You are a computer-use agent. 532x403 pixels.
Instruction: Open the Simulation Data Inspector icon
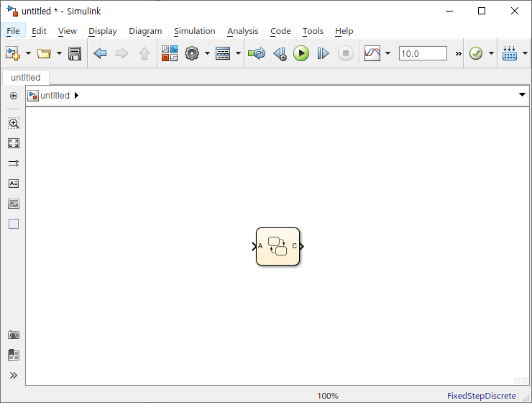372,53
